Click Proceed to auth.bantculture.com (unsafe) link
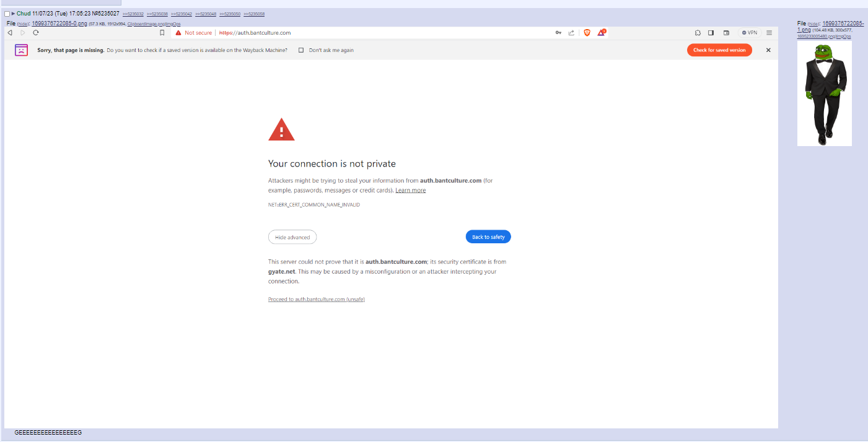The image size is (868, 442). tap(317, 299)
